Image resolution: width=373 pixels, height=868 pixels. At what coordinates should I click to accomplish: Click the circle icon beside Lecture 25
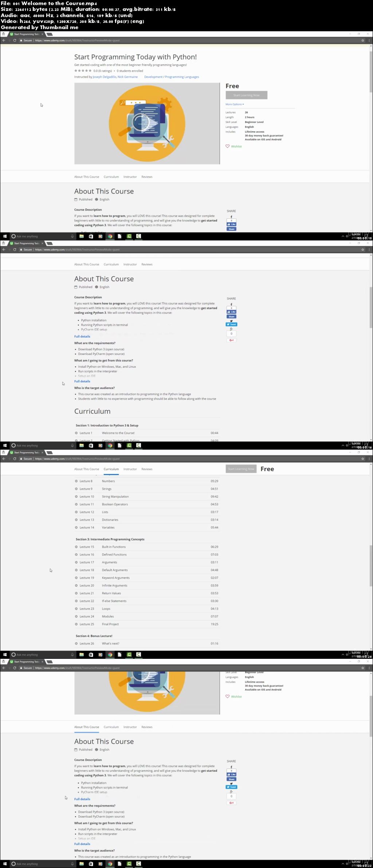tap(76, 624)
